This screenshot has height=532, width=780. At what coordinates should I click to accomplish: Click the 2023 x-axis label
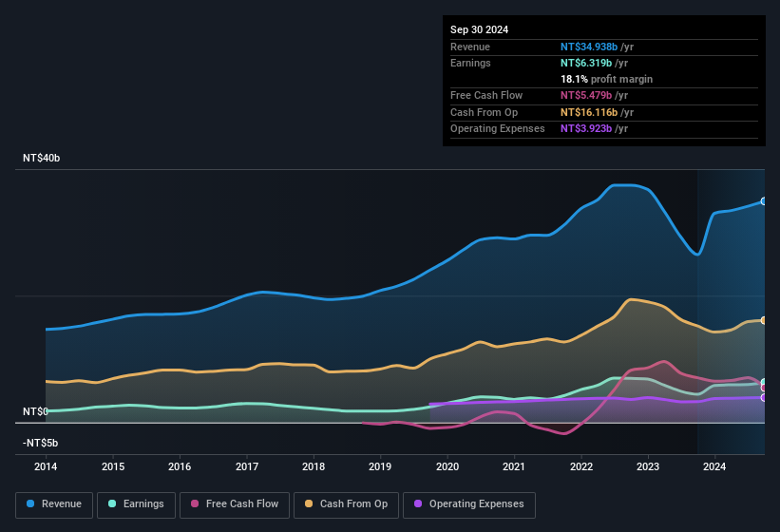tap(648, 466)
